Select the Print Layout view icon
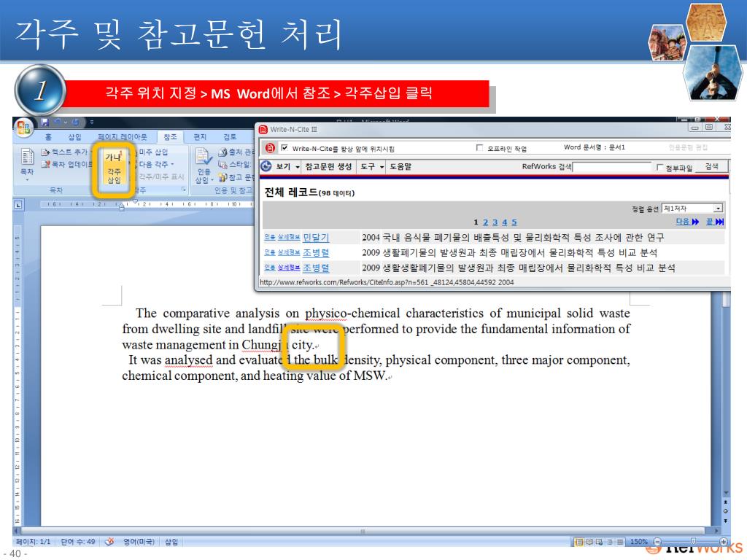Image resolution: width=747 pixels, height=560 pixels. [578, 542]
